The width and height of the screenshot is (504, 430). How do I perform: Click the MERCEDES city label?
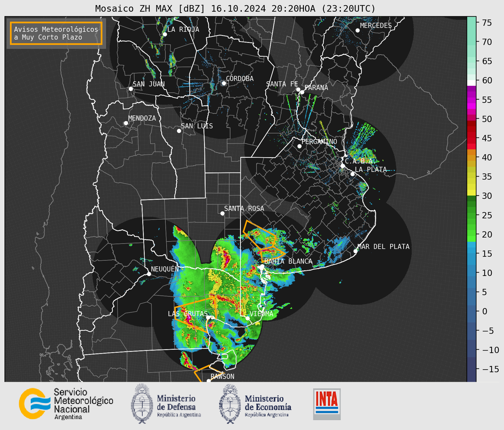pos(376,26)
